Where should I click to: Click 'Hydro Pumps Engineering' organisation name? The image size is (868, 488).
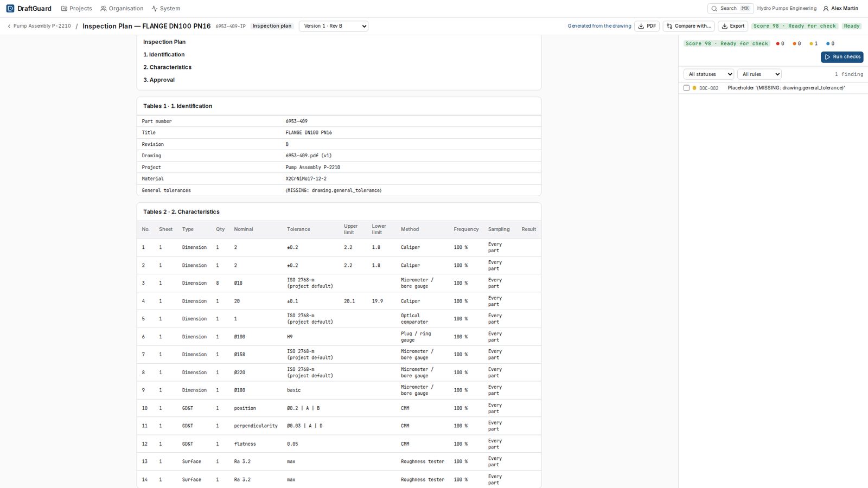(x=787, y=9)
